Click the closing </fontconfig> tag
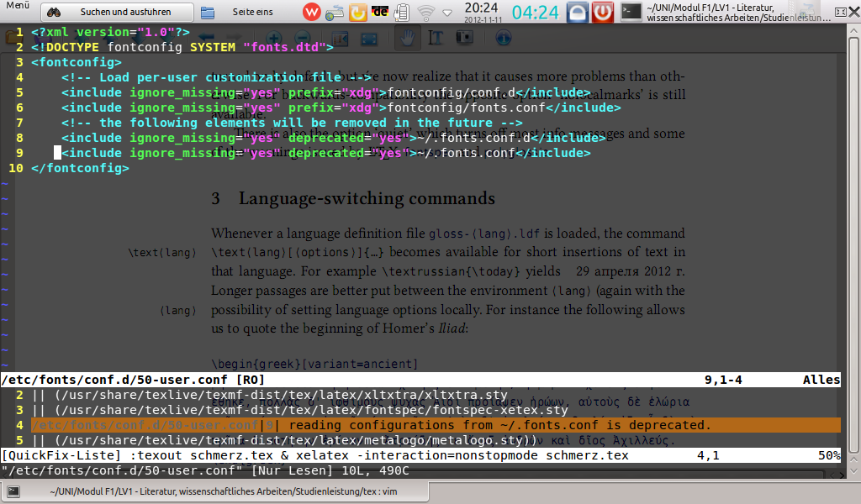This screenshot has height=504, width=861. tap(80, 168)
